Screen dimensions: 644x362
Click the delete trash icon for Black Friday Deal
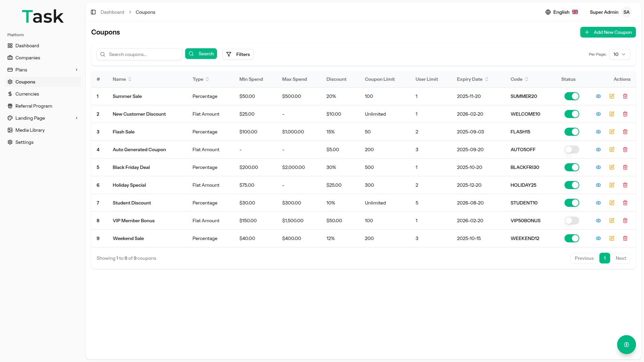(625, 167)
